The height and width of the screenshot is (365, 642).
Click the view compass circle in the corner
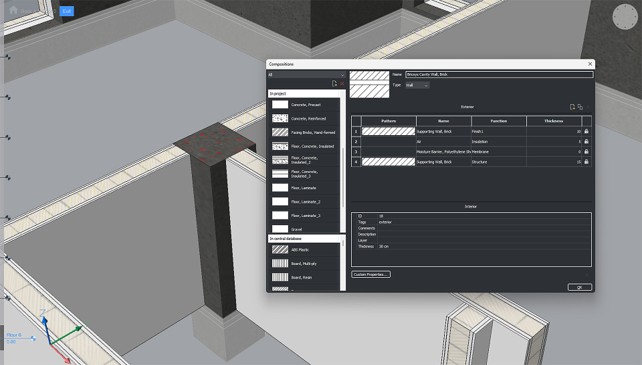coord(625,17)
